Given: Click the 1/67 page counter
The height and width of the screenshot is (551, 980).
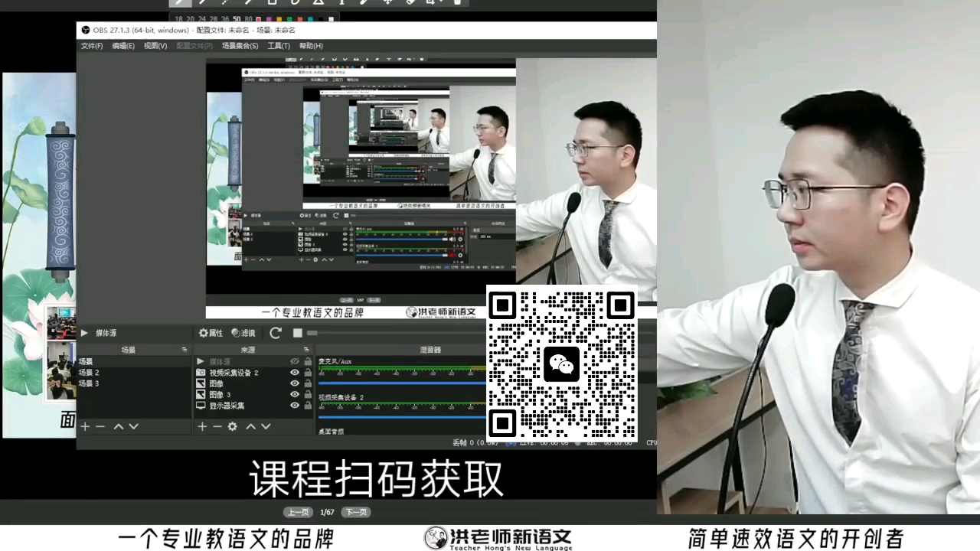Looking at the screenshot, I should coord(327,512).
